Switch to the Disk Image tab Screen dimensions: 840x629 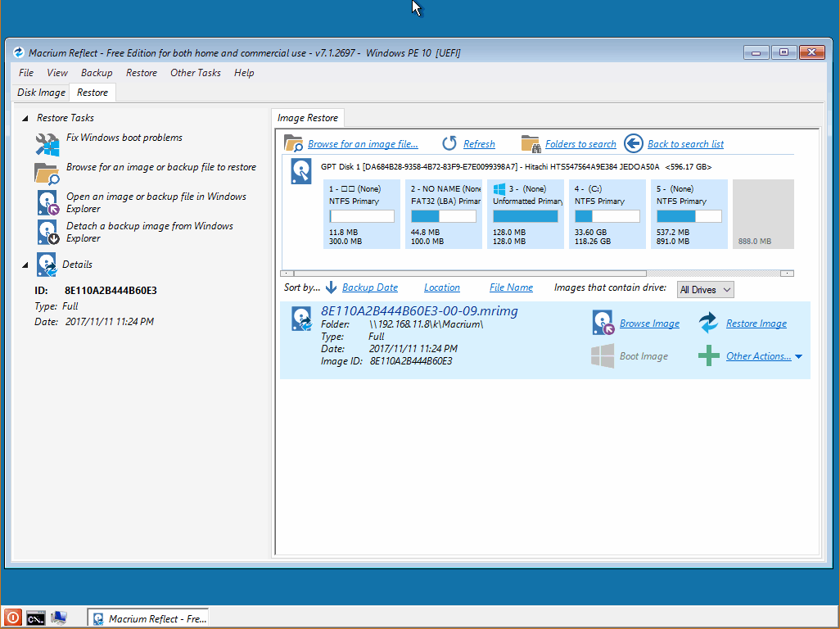click(41, 93)
